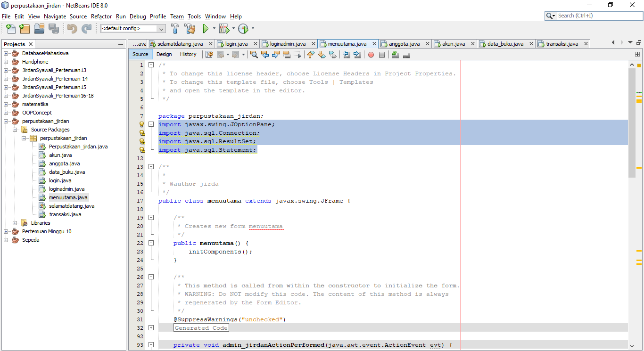Click inside the Search Ctrl+I field
Screen dimensions: 644x351
(x=594, y=16)
